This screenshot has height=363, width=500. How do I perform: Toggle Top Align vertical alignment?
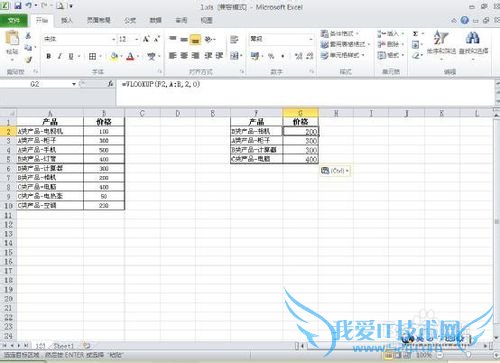click(172, 39)
